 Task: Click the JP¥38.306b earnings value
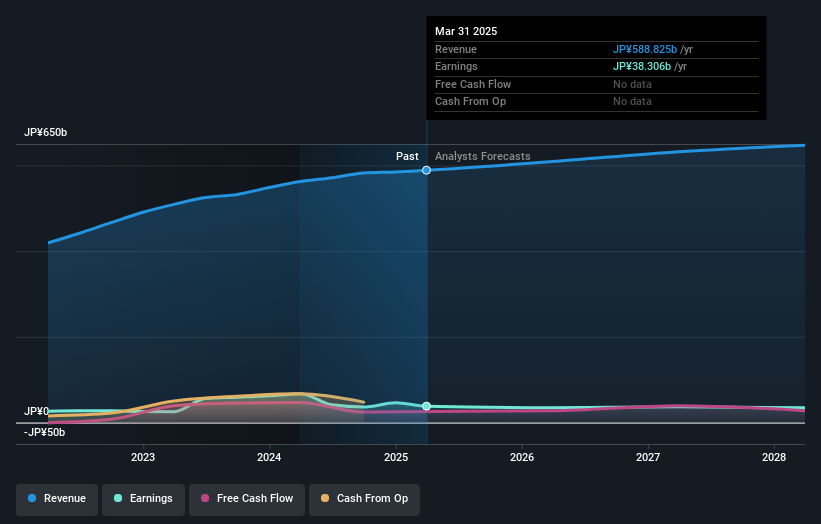tap(642, 66)
